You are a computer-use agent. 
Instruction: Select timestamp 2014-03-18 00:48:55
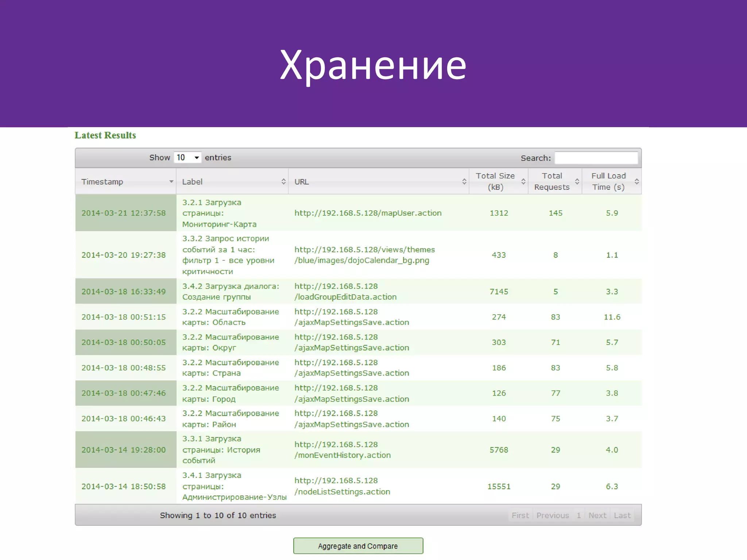[123, 367]
